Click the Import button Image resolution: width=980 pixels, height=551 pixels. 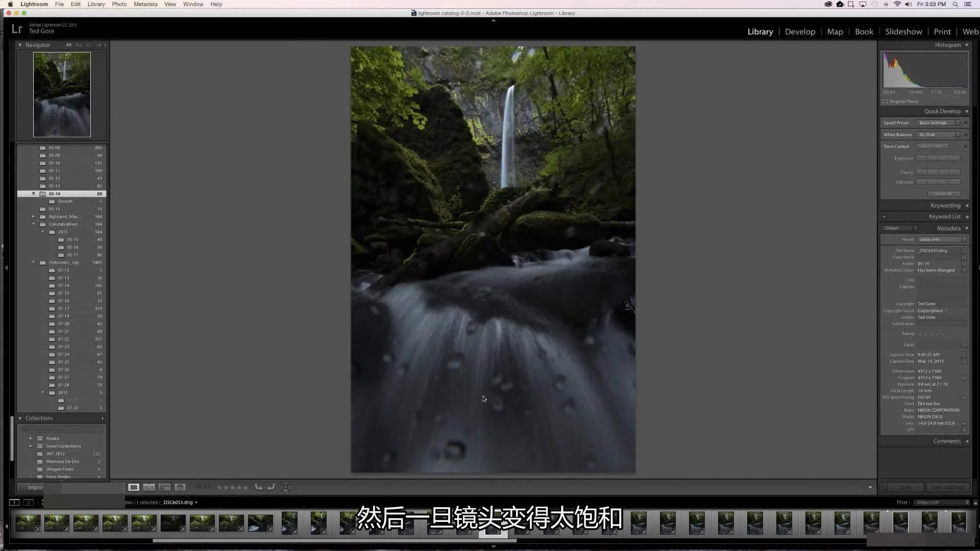pyautogui.click(x=36, y=486)
